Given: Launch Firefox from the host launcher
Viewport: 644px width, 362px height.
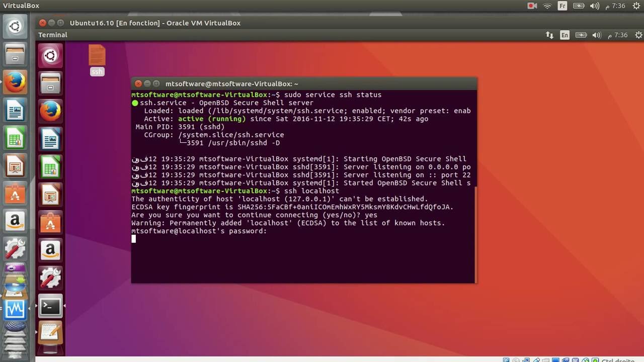Looking at the screenshot, I should 15,82.
